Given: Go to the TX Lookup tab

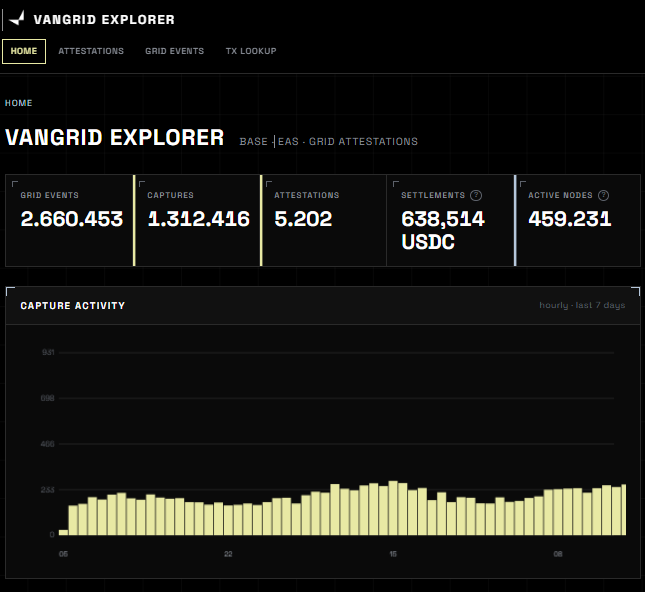Looking at the screenshot, I should [x=251, y=51].
